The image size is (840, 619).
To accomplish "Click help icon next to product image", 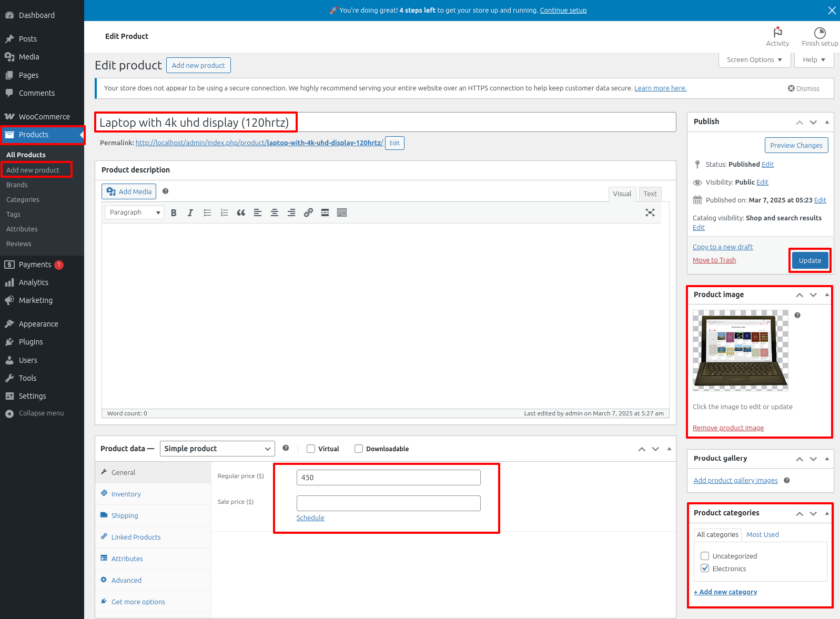I will click(x=797, y=315).
